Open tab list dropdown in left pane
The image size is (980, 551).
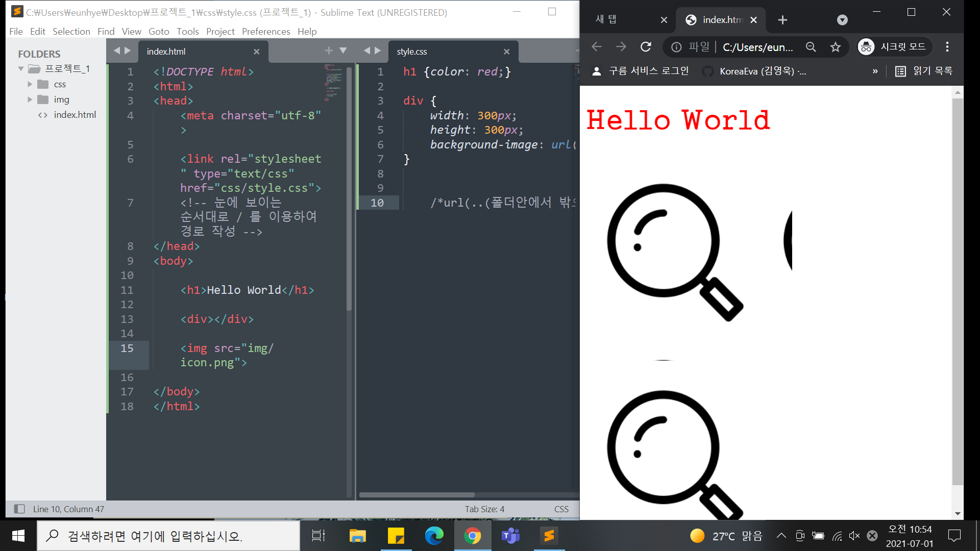coord(343,51)
